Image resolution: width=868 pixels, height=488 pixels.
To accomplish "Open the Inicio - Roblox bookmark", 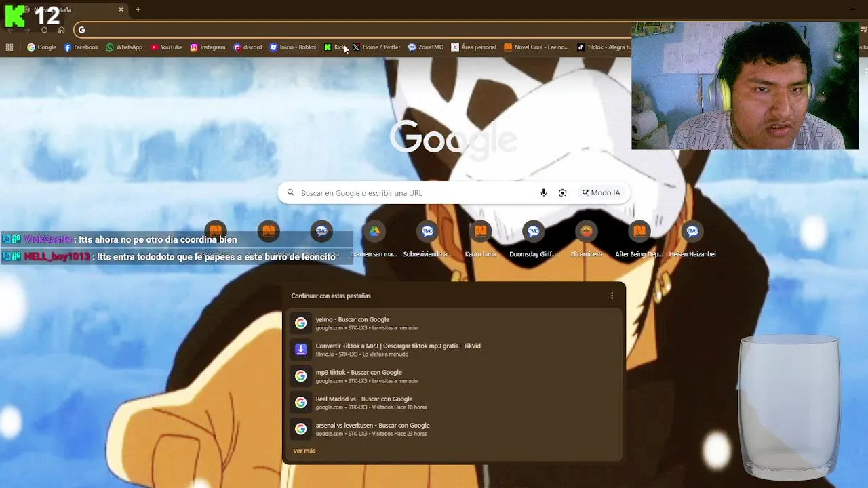I will (x=293, y=47).
